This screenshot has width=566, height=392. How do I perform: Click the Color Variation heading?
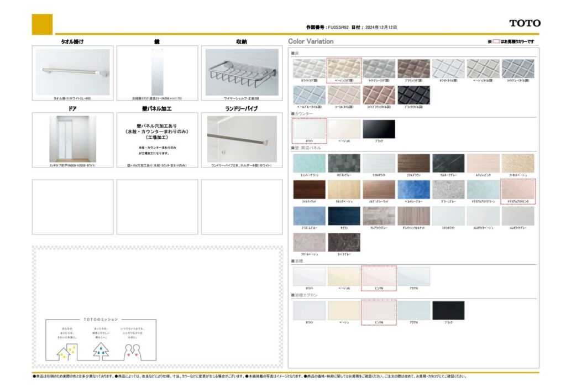tap(311, 41)
